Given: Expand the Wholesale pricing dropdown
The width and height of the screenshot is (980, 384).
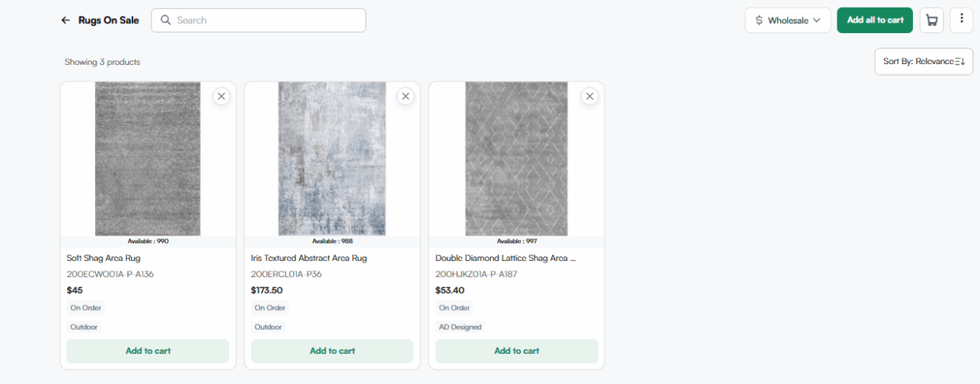Looking at the screenshot, I should coord(816,20).
